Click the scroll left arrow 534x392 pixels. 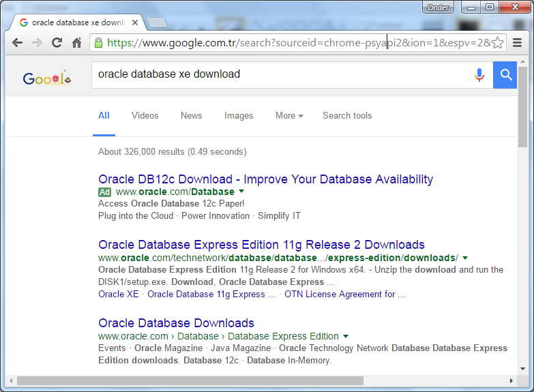point(11,381)
